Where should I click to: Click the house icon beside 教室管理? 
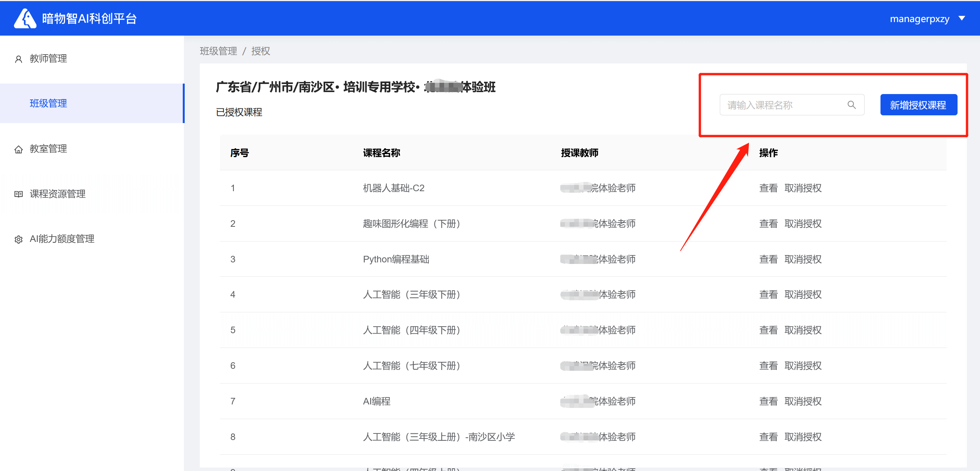point(18,149)
